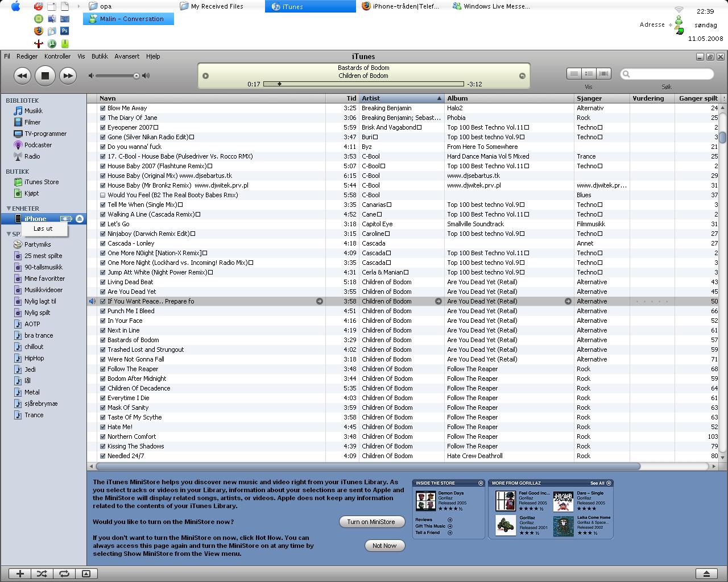
Task: Uncheck Let's Go song checkbox
Action: [x=102, y=224]
